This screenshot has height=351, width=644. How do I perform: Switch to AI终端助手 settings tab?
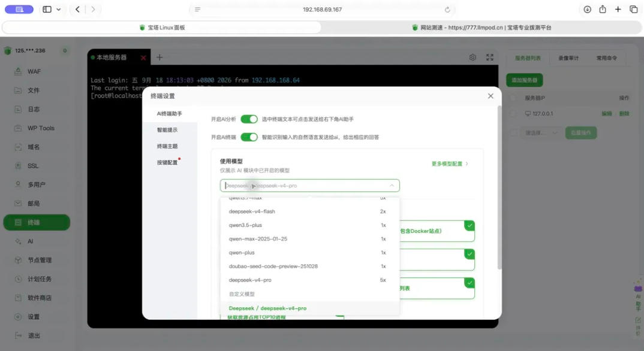(x=170, y=114)
